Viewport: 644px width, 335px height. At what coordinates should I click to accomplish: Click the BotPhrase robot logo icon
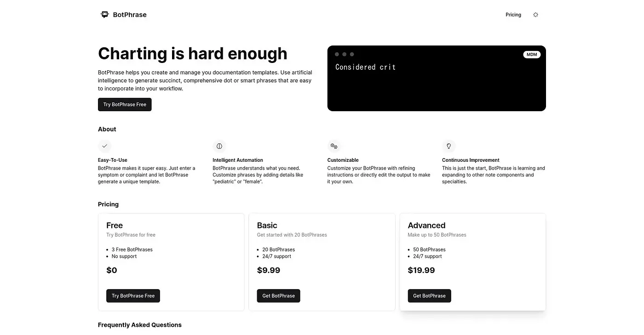[105, 15]
